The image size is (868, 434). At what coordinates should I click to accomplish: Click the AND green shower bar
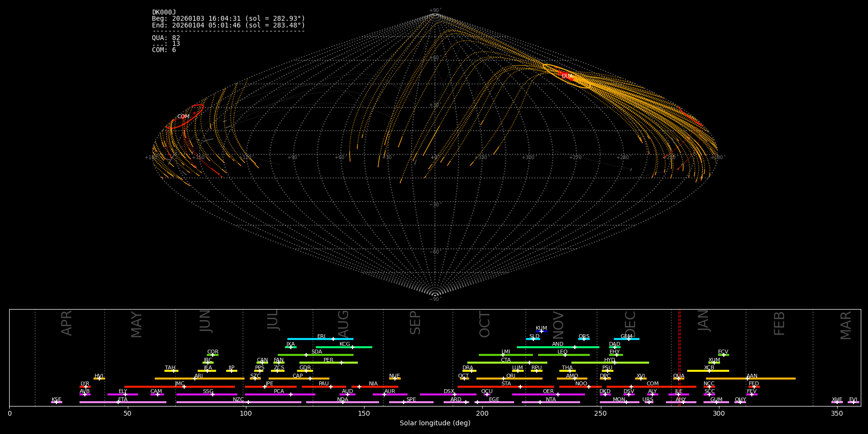coord(557,347)
